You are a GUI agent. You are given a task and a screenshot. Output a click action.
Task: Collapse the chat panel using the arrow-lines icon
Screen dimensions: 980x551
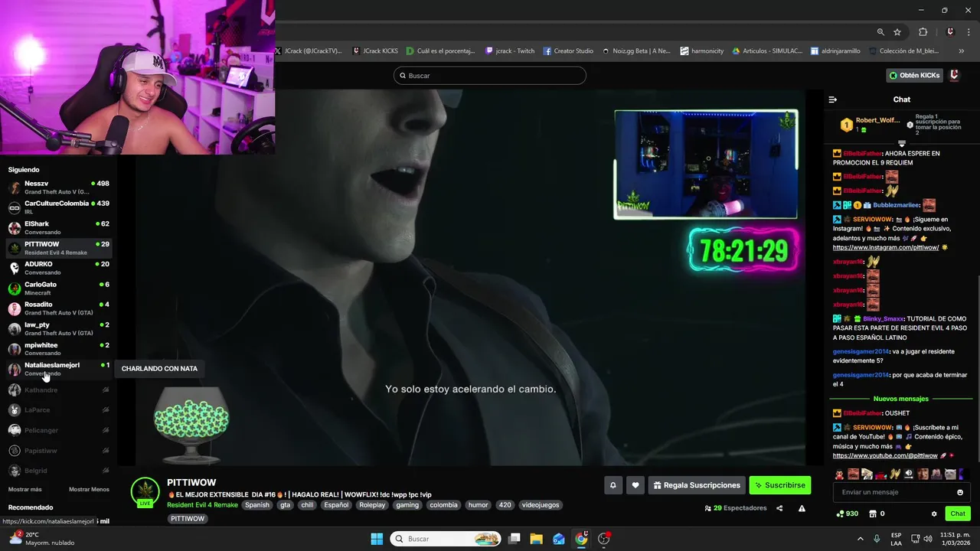[833, 99]
